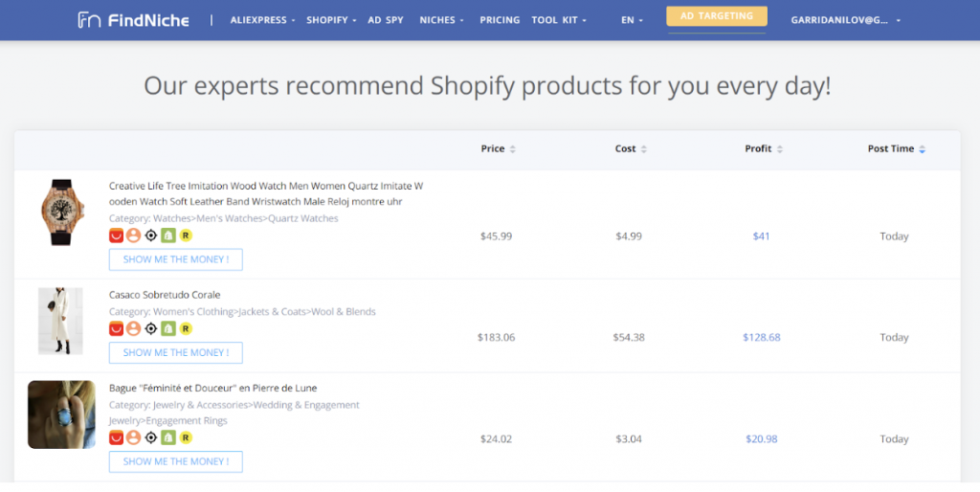
Task: Open the AliExpress dropdown menu
Action: (262, 20)
